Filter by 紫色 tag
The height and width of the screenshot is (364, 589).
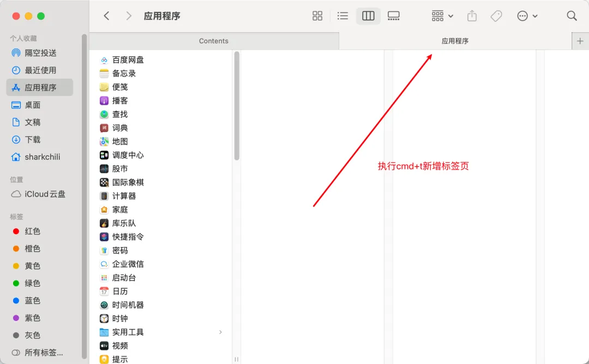[x=40, y=318]
